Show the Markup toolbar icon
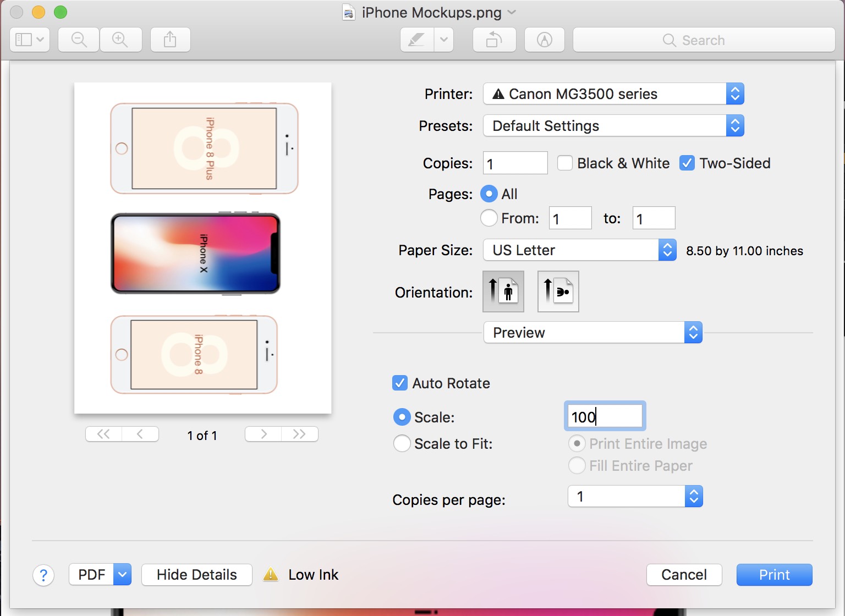Image resolution: width=845 pixels, height=616 pixels. [544, 40]
